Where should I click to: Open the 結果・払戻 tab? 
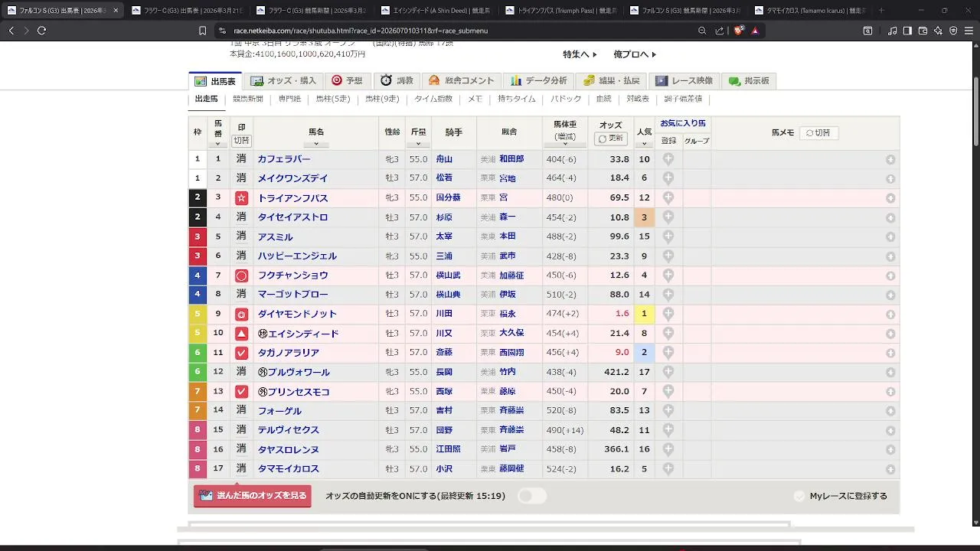[x=612, y=80]
